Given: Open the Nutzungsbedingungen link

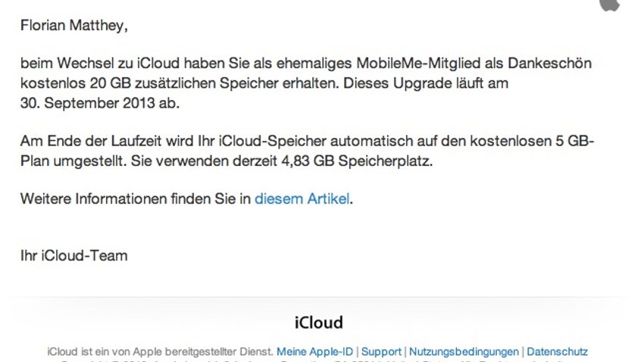Looking at the screenshot, I should (464, 351).
